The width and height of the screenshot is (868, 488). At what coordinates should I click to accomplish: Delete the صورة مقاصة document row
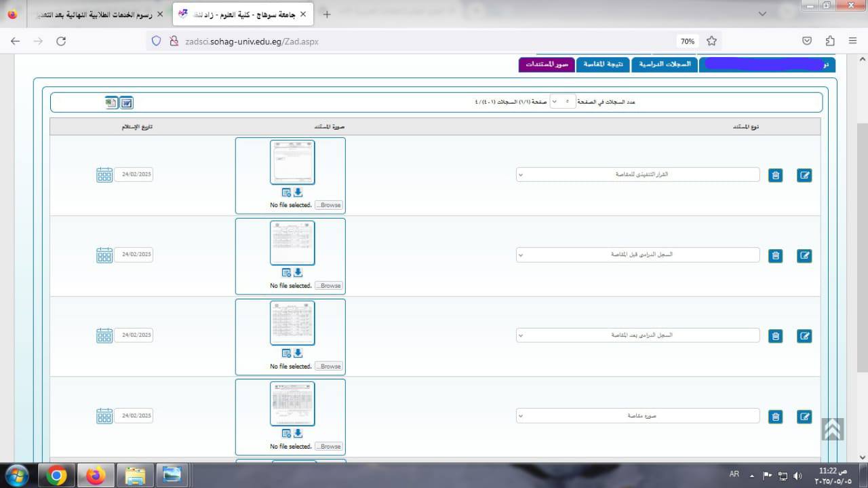pyautogui.click(x=776, y=417)
